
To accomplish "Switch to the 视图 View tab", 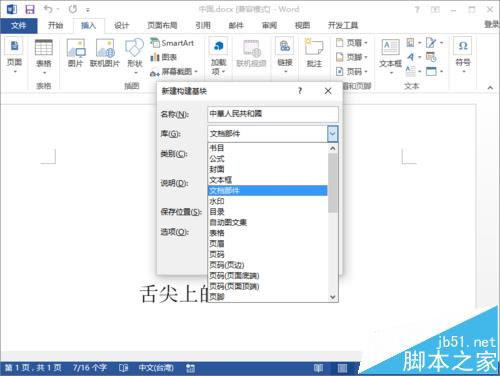I will click(x=302, y=25).
